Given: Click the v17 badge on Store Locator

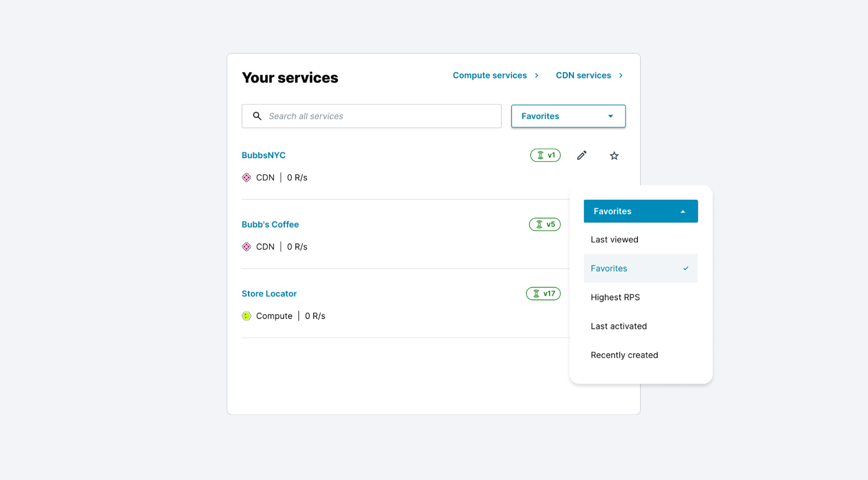Looking at the screenshot, I should 543,293.
